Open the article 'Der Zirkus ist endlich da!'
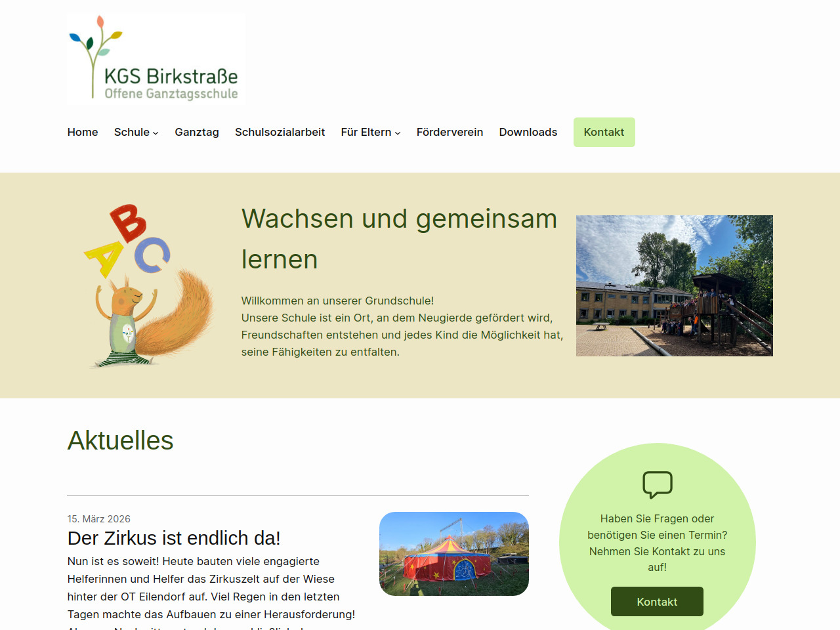Screen dimensions: 840x630 coord(174,538)
